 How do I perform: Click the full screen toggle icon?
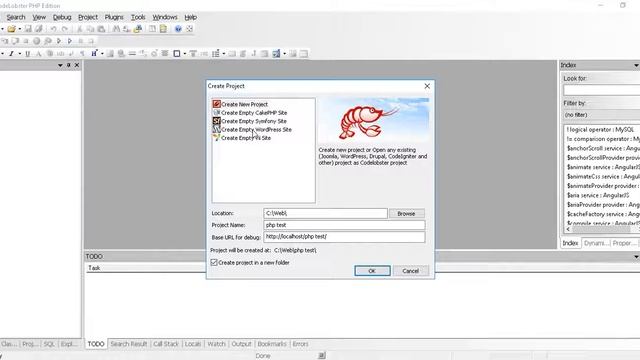point(189,29)
